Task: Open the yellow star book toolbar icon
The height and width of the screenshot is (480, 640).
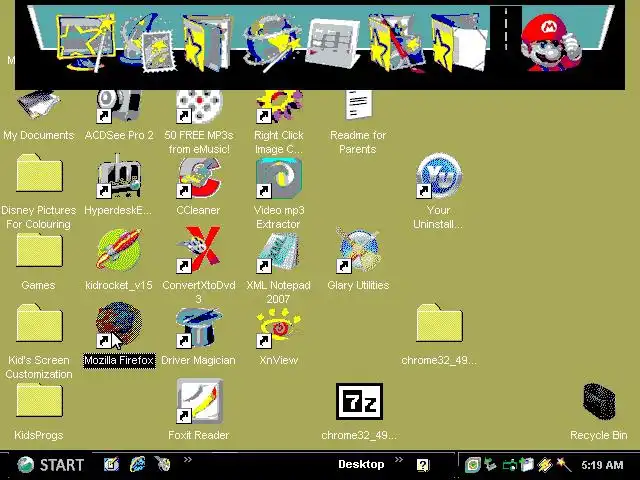Action: click(207, 42)
